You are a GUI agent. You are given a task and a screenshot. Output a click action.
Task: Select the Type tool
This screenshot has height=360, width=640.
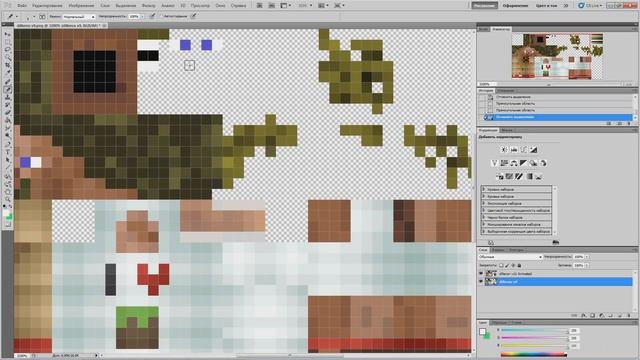pyautogui.click(x=7, y=152)
